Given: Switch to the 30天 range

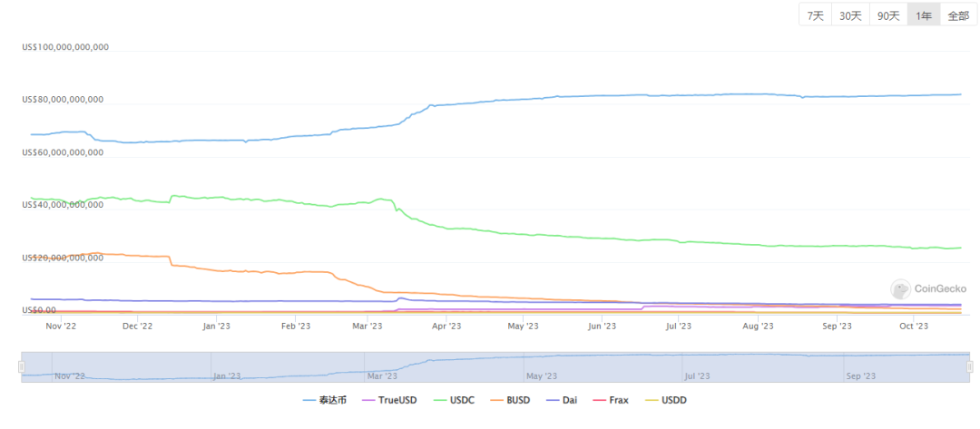Looking at the screenshot, I should click(x=850, y=15).
